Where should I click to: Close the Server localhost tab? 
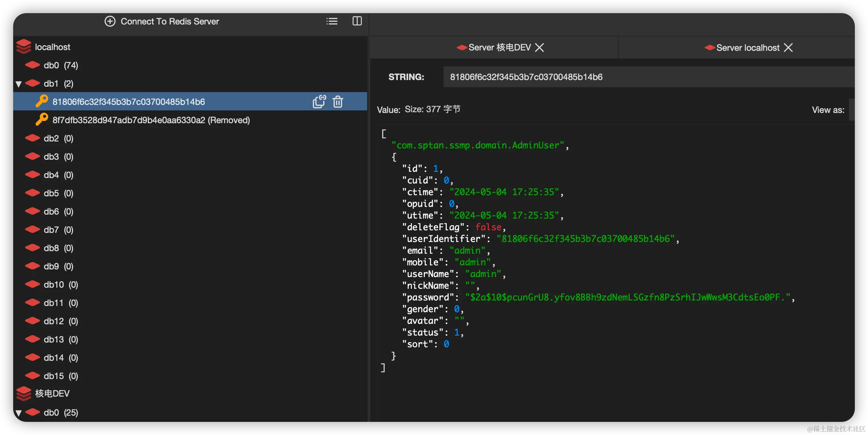(x=788, y=48)
